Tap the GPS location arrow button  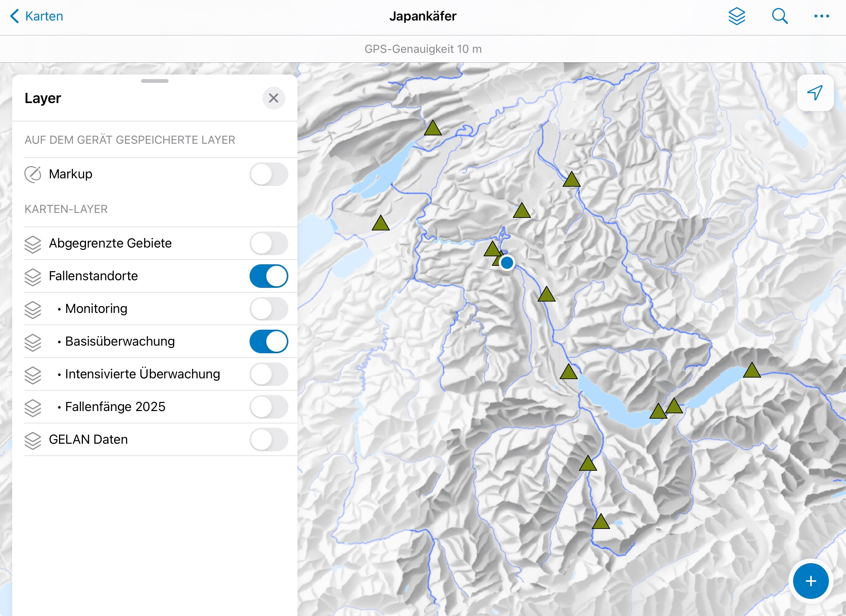(815, 93)
